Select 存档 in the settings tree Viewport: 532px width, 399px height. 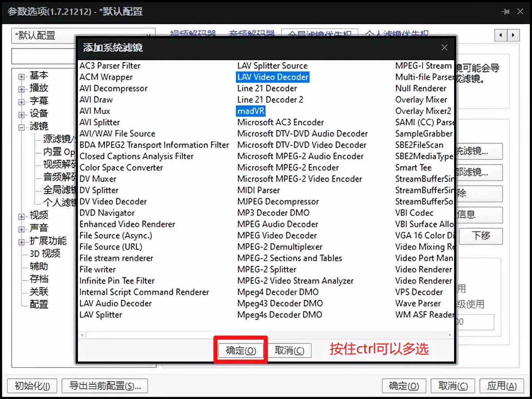pos(39,279)
